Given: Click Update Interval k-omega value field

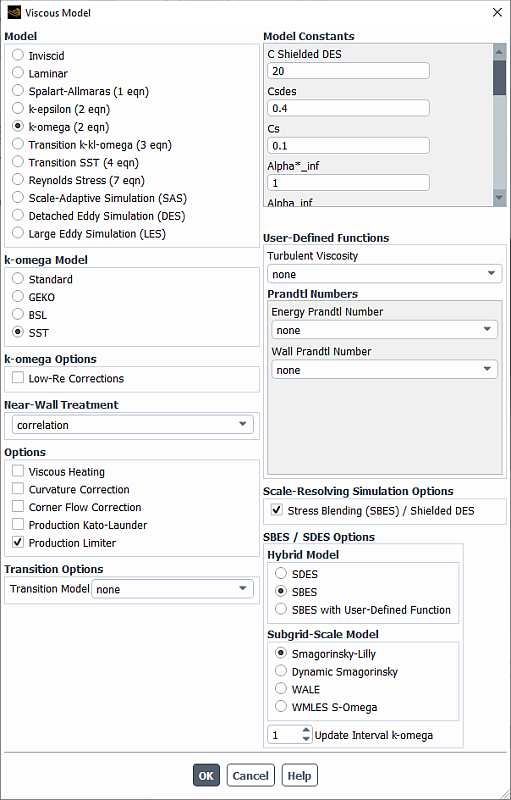Looking at the screenshot, I should pos(284,735).
